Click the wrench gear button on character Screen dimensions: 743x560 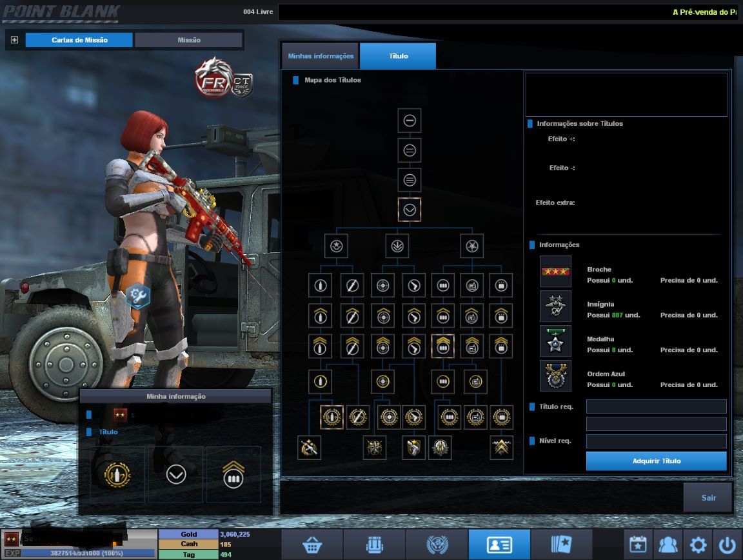point(138,295)
